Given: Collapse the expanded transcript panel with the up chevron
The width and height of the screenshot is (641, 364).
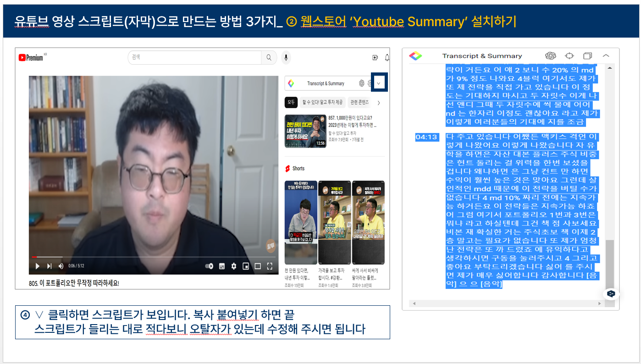Looking at the screenshot, I should (x=606, y=56).
